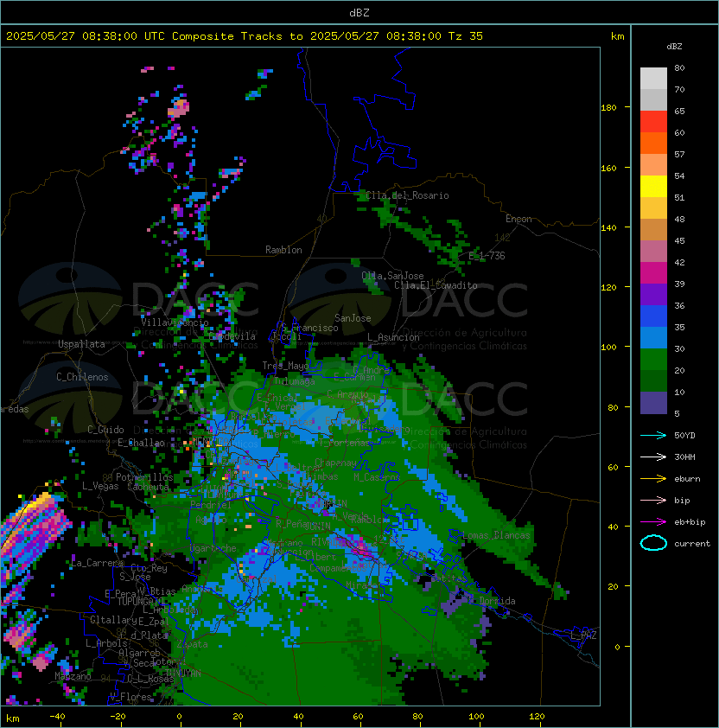Click the C_Chilenos map label
The width and height of the screenshot is (719, 728).
point(82,377)
